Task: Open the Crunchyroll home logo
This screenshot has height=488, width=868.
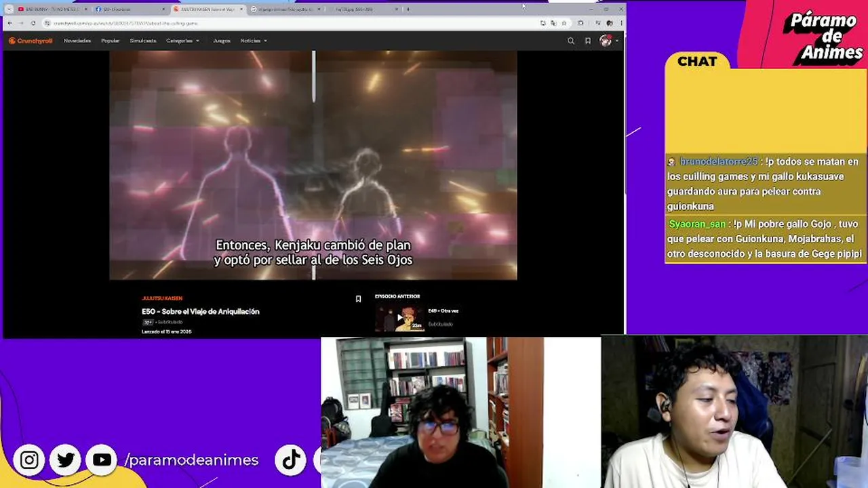Action: [31, 41]
